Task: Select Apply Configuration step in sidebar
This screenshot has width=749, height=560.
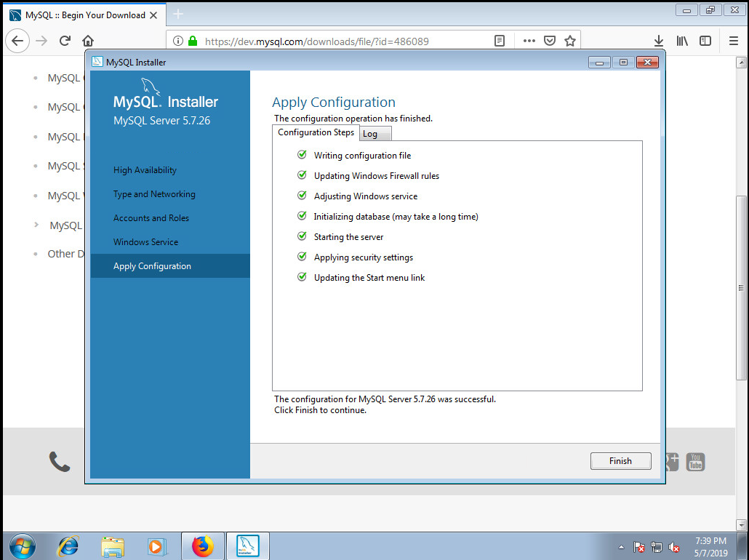Action: click(x=170, y=265)
